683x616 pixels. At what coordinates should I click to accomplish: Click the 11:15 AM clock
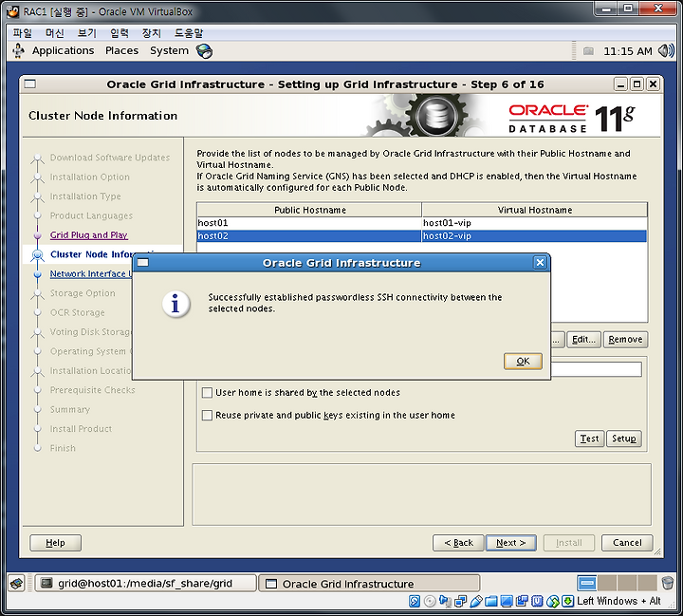coord(627,51)
